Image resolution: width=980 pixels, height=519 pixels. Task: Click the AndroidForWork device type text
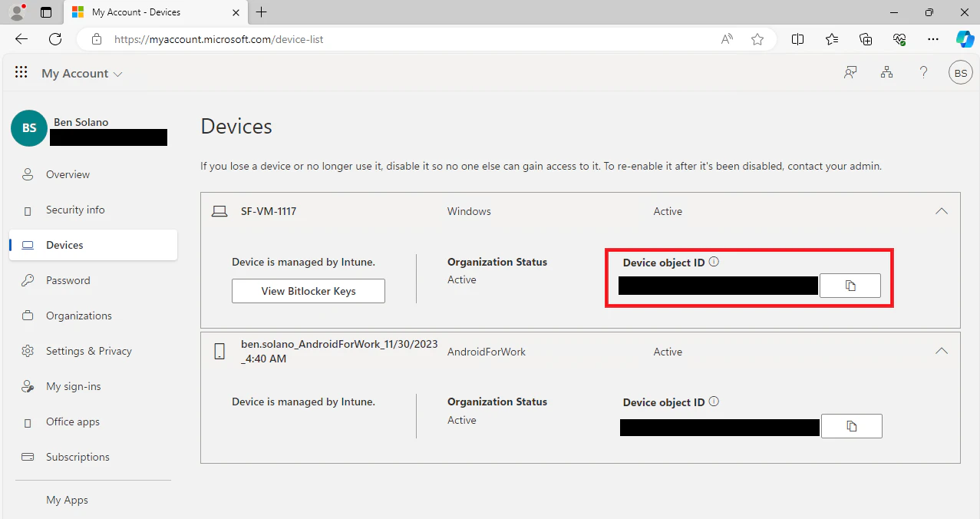[487, 352]
